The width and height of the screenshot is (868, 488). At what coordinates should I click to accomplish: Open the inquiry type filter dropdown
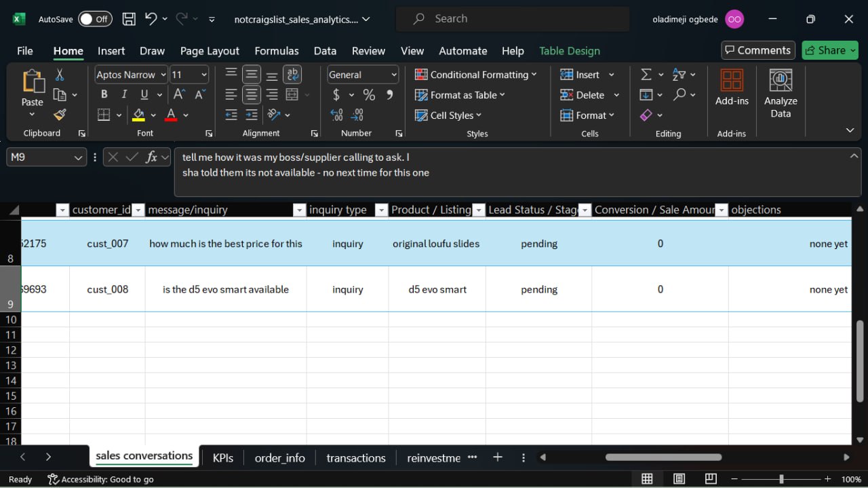click(380, 210)
